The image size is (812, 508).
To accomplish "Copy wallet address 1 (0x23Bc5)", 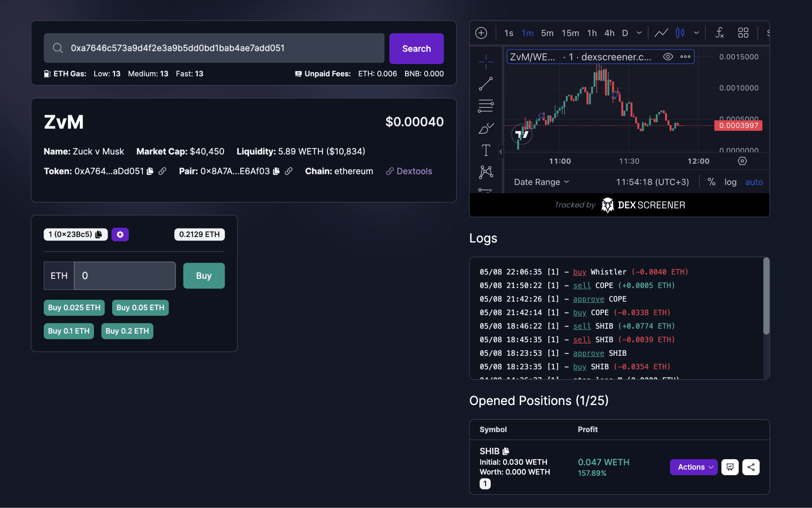I will [99, 234].
